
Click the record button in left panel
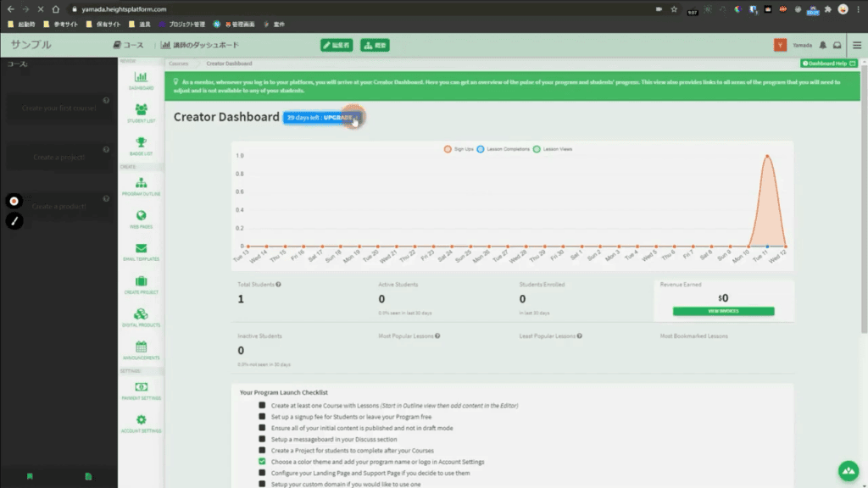[x=14, y=201]
